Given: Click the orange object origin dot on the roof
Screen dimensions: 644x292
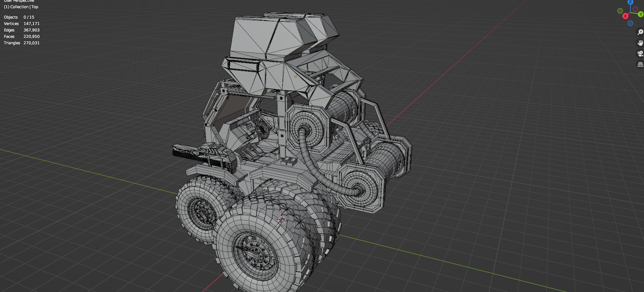Looking at the screenshot, I should point(296,76).
